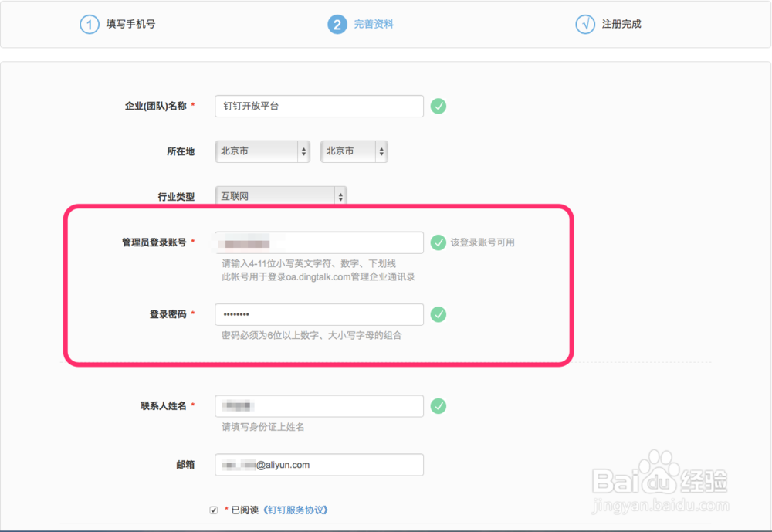
Task: Open the province dropdown showing 北京市
Action: click(262, 151)
